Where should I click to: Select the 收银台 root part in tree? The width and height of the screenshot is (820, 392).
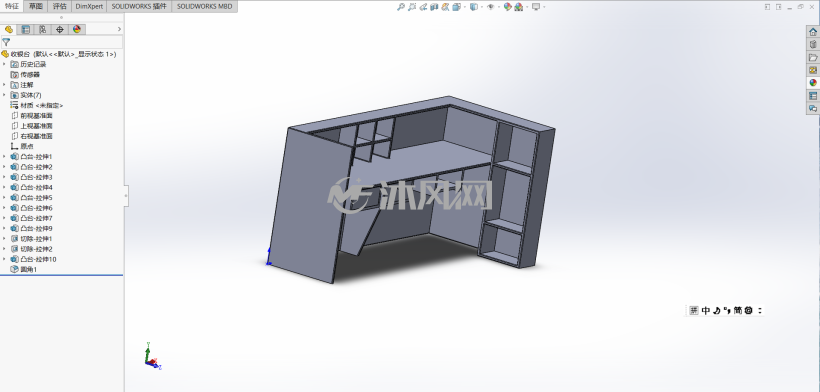(x=59, y=54)
